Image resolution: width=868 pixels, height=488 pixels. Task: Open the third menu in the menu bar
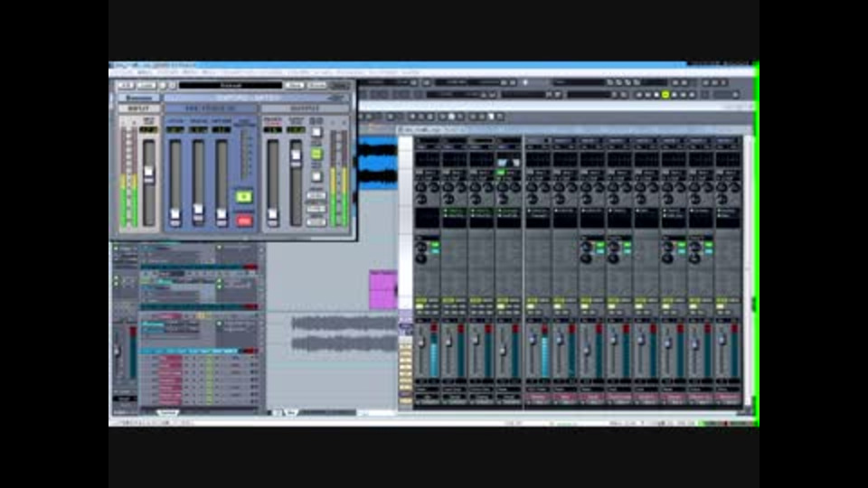pos(168,72)
